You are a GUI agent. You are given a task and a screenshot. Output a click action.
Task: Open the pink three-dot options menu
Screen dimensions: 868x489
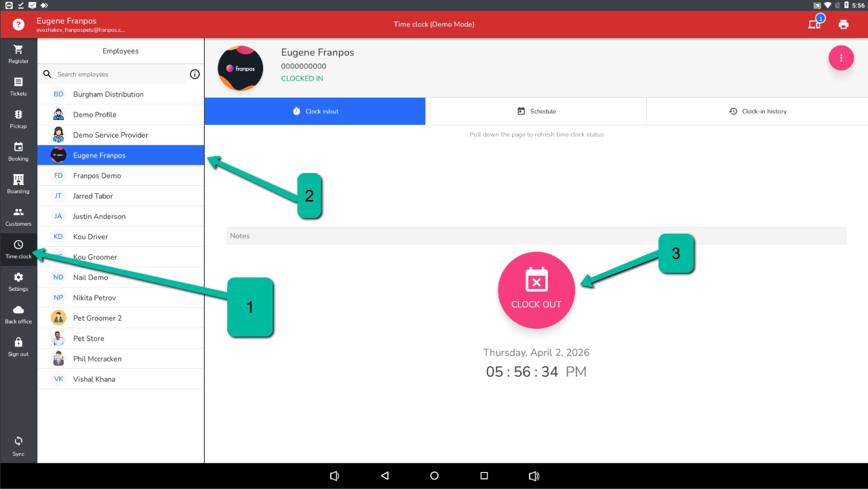point(841,58)
